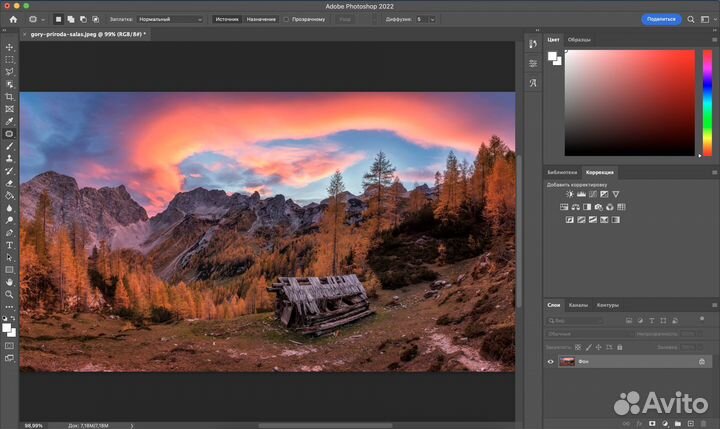This screenshot has width=720, height=429.
Task: Select the Type tool
Action: coord(9,245)
